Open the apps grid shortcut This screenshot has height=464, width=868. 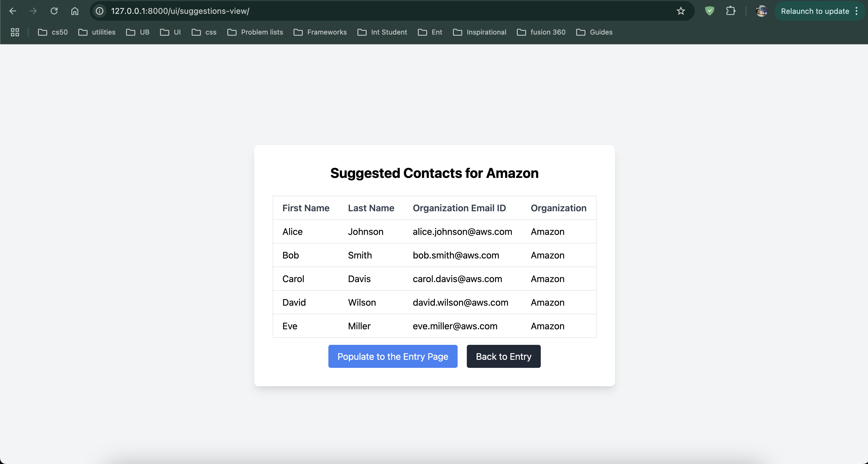click(15, 32)
